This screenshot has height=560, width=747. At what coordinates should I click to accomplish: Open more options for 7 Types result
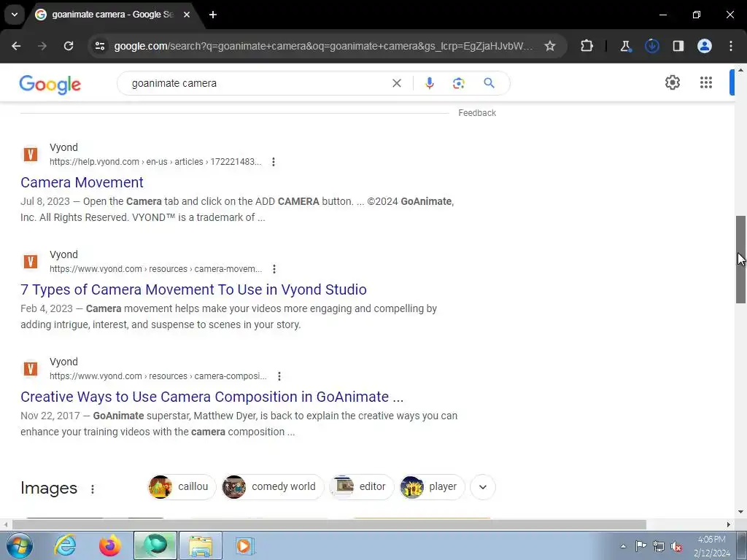point(274,269)
